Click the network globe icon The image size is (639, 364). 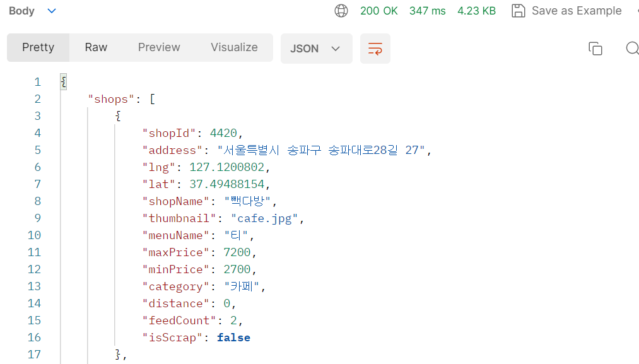(341, 11)
